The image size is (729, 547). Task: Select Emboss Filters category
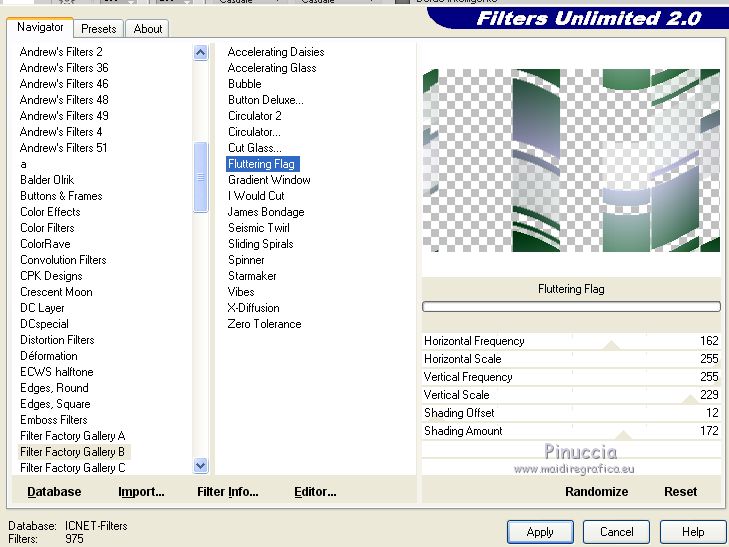point(53,420)
